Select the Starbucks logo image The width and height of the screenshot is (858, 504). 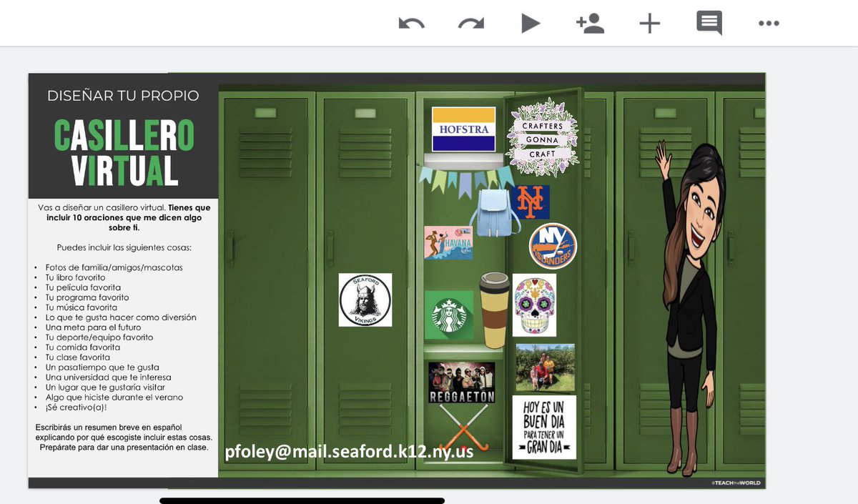coord(449,315)
